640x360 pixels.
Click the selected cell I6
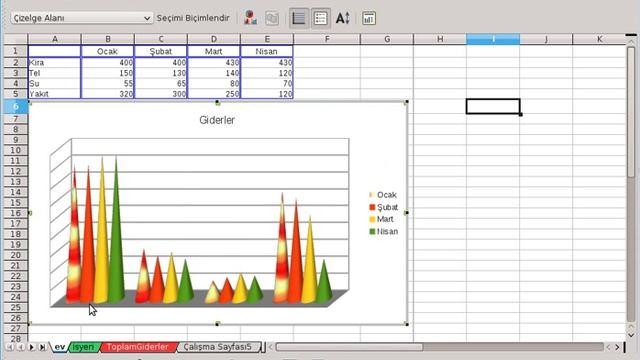[493, 107]
